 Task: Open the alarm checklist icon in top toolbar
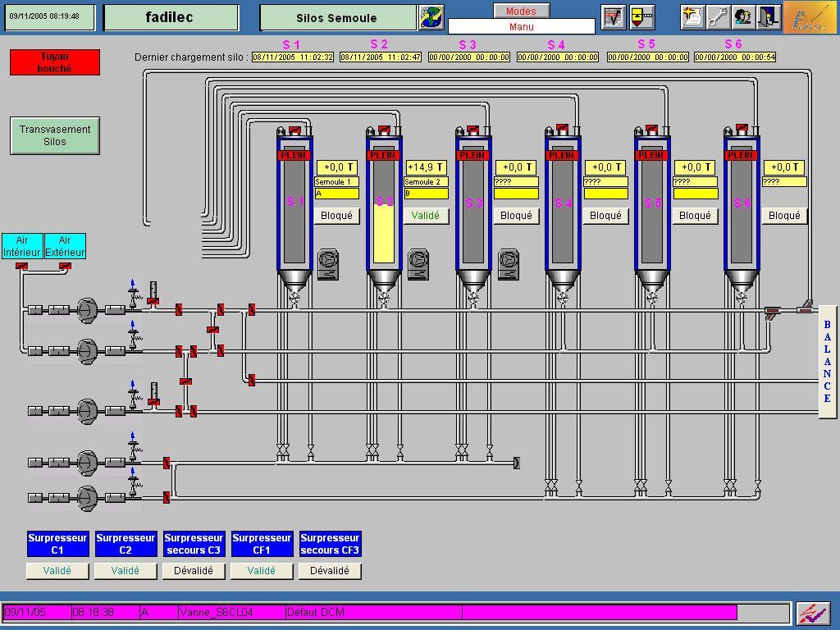tap(613, 17)
